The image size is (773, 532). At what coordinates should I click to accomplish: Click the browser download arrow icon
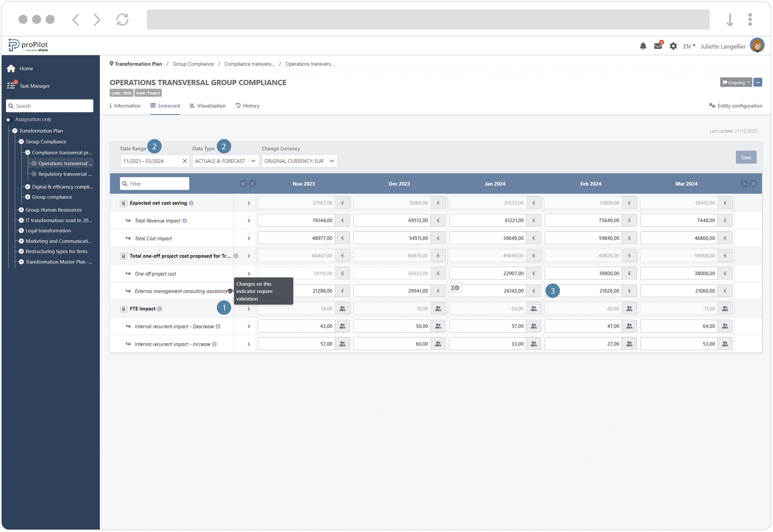point(729,19)
